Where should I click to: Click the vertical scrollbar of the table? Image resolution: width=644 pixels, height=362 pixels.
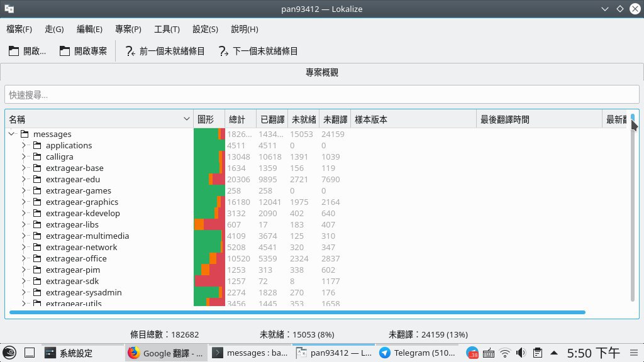tap(633, 207)
